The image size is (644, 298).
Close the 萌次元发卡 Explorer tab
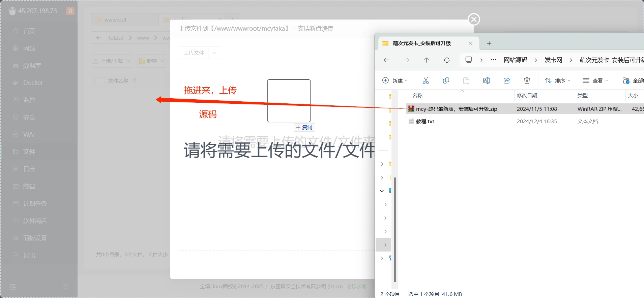pyautogui.click(x=470, y=43)
